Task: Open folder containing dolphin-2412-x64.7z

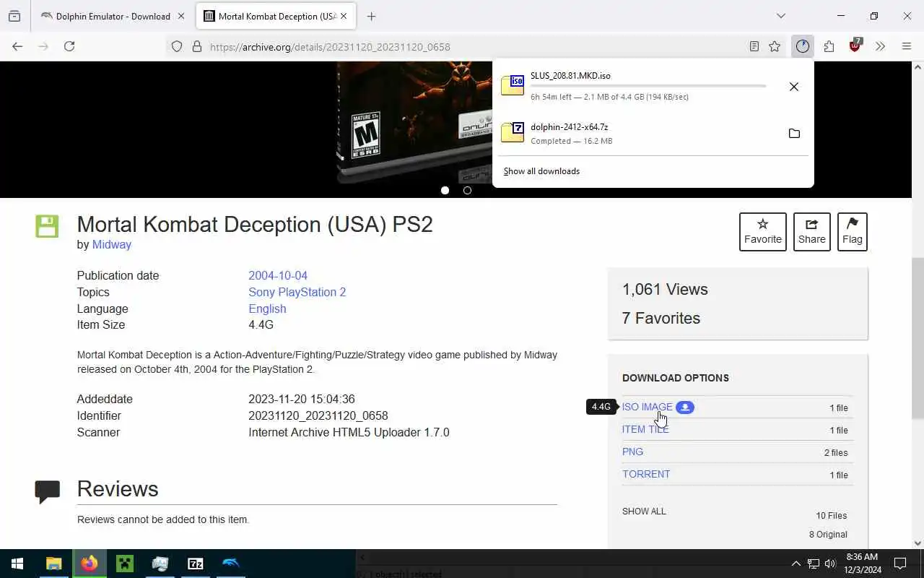Action: [794, 134]
